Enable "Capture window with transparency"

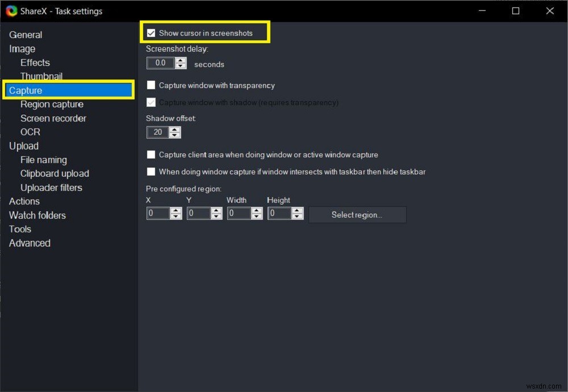(151, 85)
